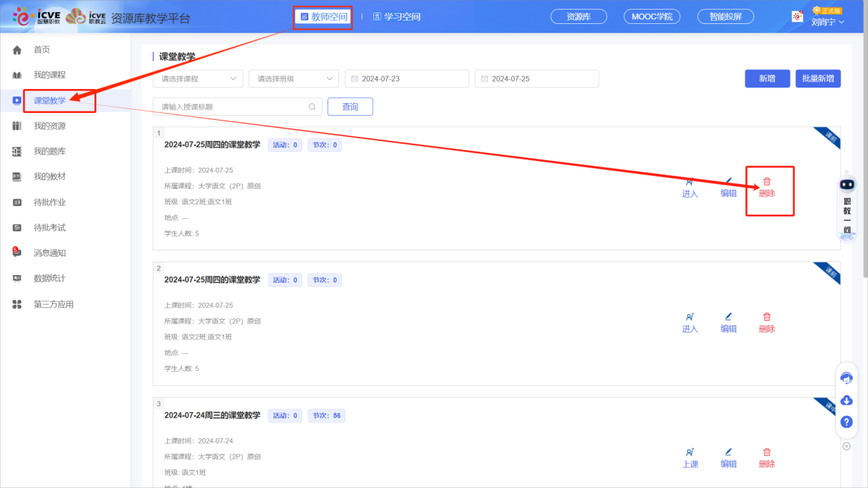Click the 职教一问 robot assistant icon
868x488 pixels.
coord(847,185)
